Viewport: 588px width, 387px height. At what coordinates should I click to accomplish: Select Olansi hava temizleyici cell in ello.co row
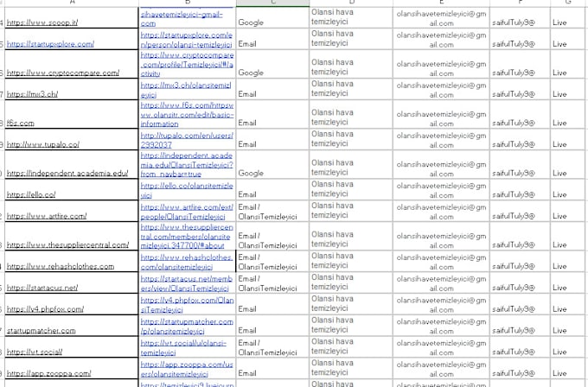pos(351,190)
